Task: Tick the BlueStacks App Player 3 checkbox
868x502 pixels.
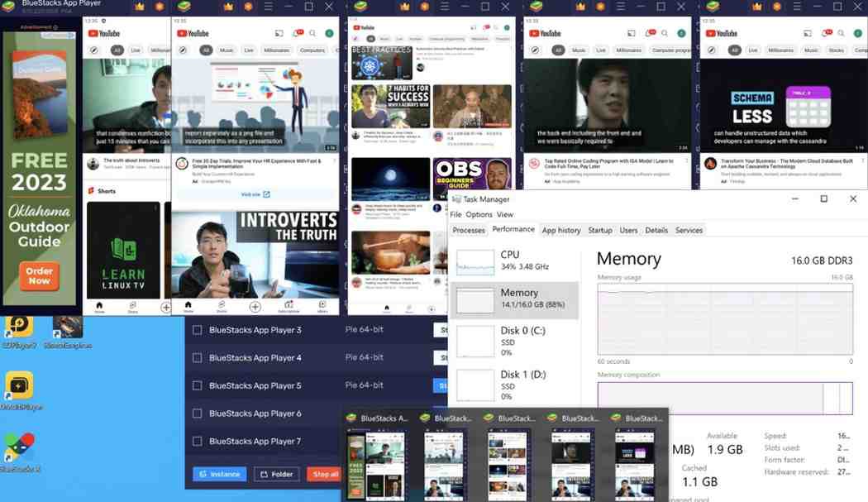Action: [197, 330]
